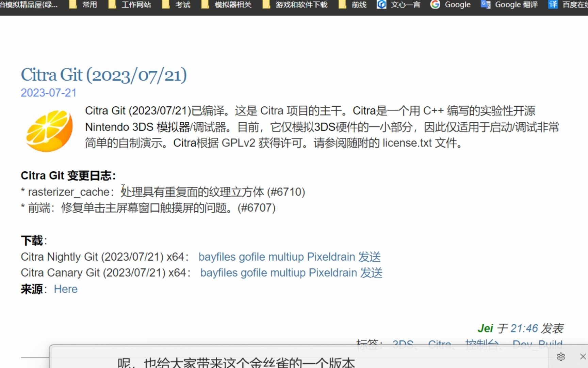Open the Citra Git (2023/07/21) post title

pyautogui.click(x=104, y=75)
